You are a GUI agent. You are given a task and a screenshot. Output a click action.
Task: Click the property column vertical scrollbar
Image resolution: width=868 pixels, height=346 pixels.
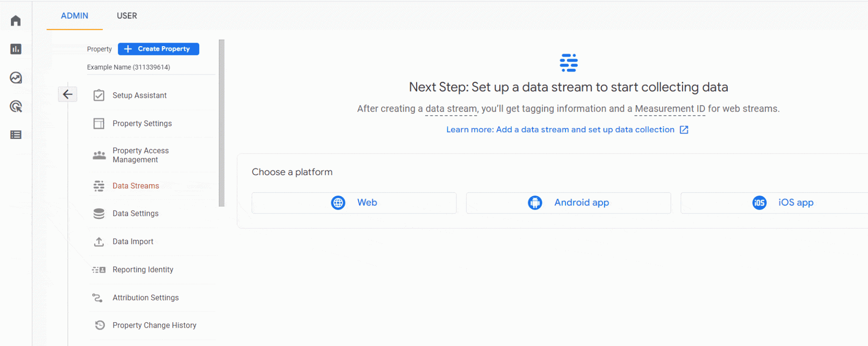click(x=222, y=123)
